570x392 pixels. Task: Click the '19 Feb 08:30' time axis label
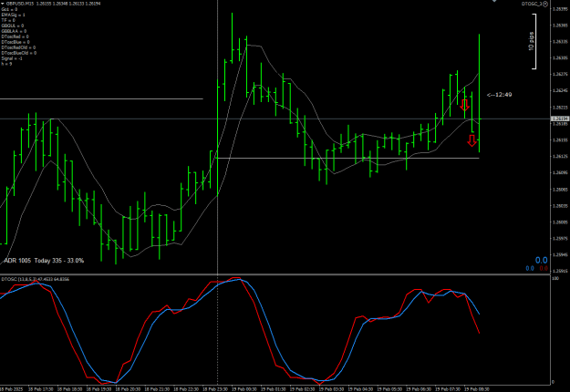477,389
